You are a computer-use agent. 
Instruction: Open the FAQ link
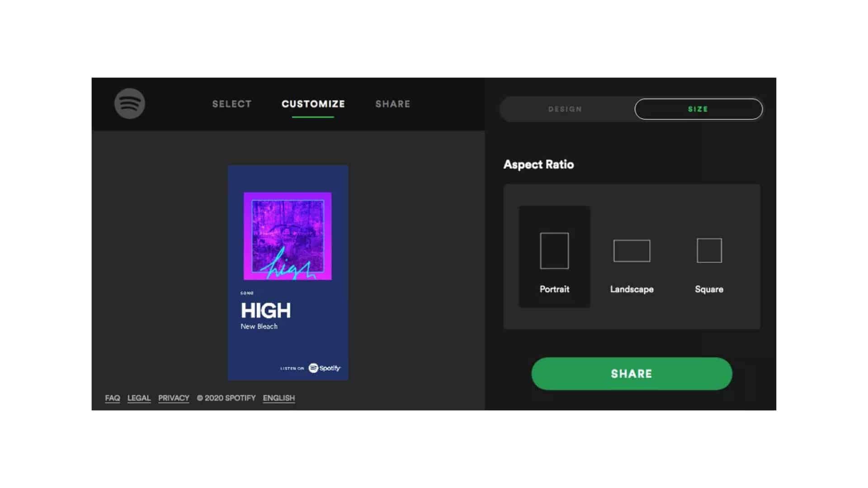click(113, 398)
